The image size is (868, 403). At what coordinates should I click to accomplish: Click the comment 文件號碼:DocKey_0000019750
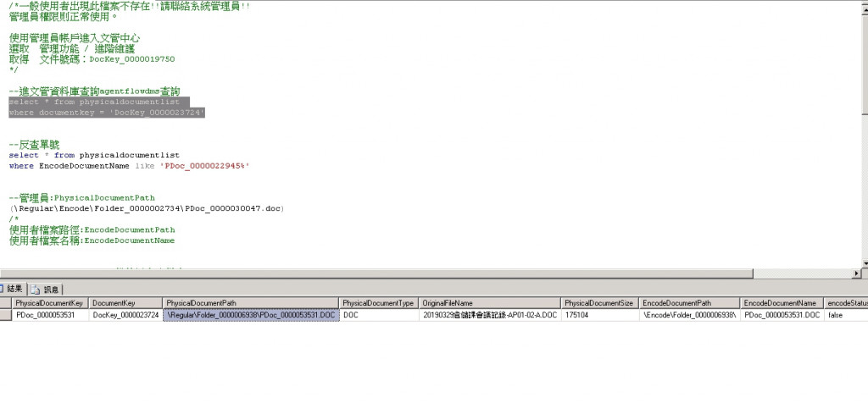point(92,59)
